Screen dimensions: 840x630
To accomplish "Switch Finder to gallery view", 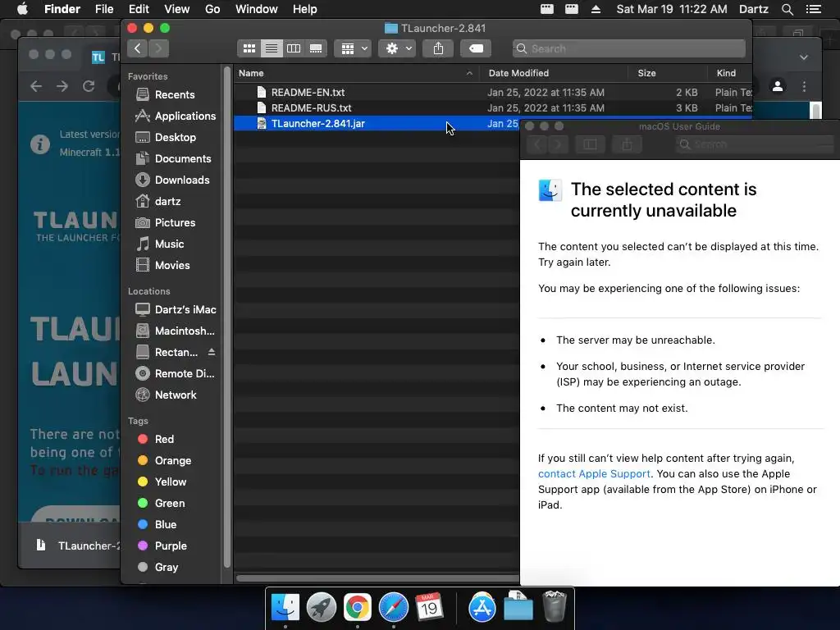I will coord(316,48).
